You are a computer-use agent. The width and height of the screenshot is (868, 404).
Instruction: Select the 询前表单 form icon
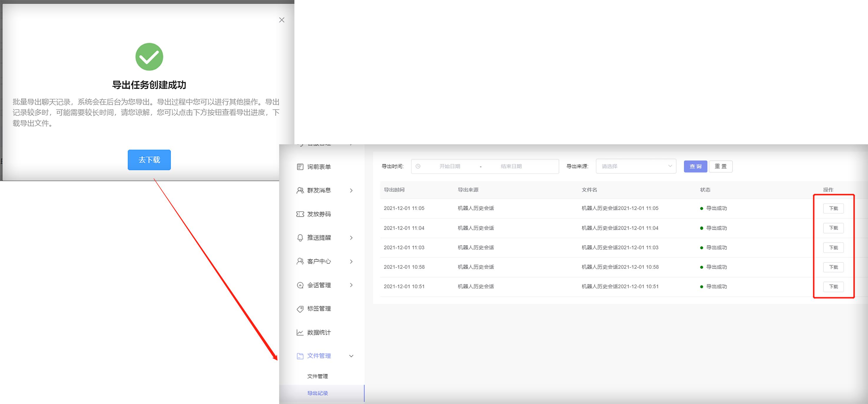(x=300, y=166)
